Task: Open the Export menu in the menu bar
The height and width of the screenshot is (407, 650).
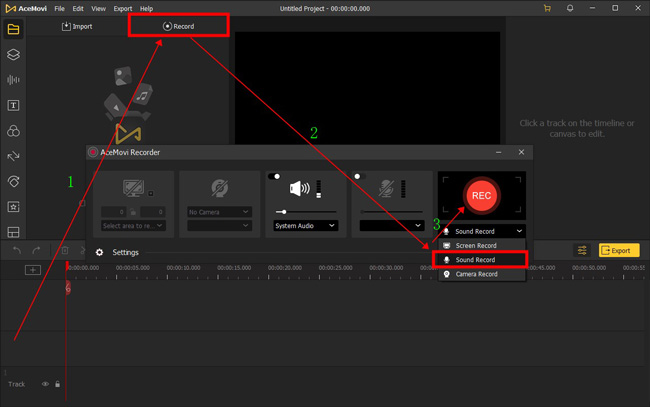Action: point(123,8)
